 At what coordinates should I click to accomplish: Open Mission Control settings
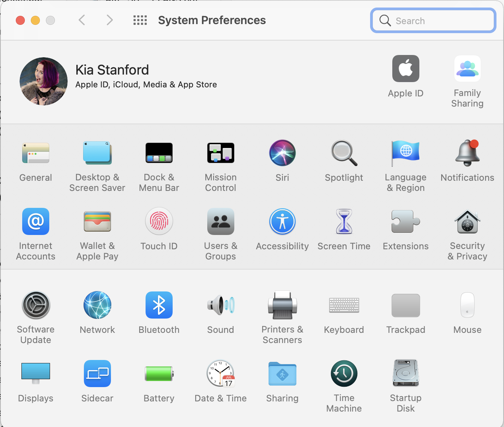click(220, 153)
